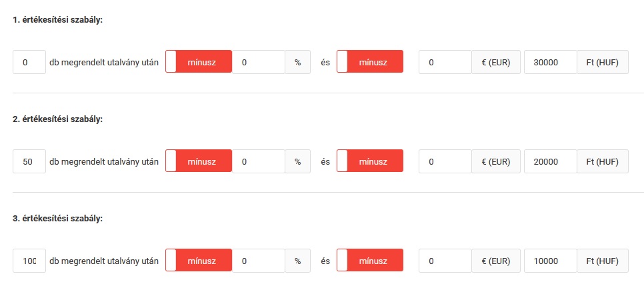Click the Ft (HUF) label in rule 3

point(602,261)
